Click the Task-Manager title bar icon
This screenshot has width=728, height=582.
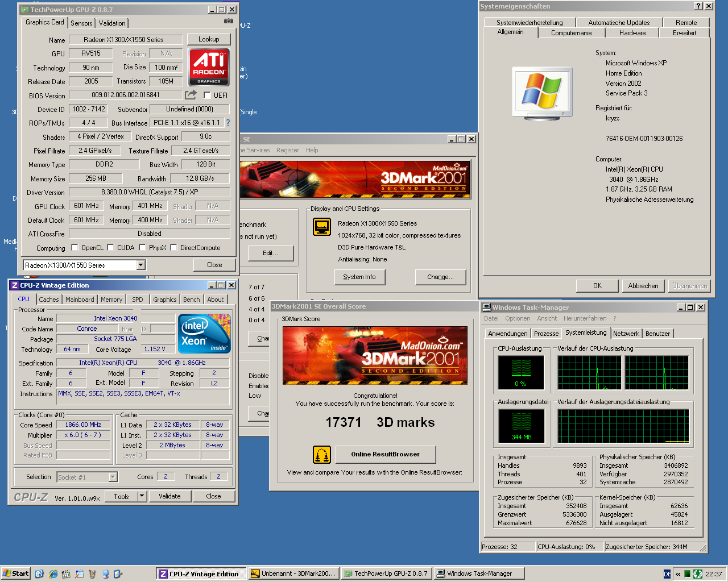coord(487,307)
